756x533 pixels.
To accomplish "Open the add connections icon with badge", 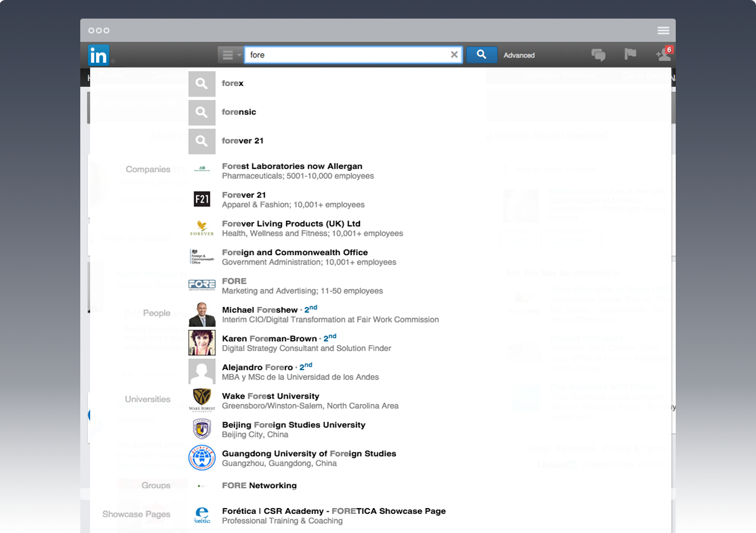I will pos(664,53).
